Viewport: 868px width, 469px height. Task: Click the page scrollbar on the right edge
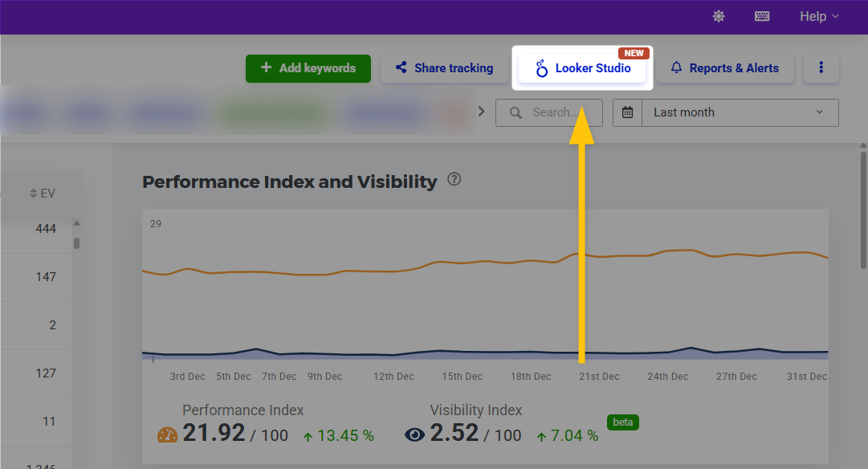pos(863,209)
